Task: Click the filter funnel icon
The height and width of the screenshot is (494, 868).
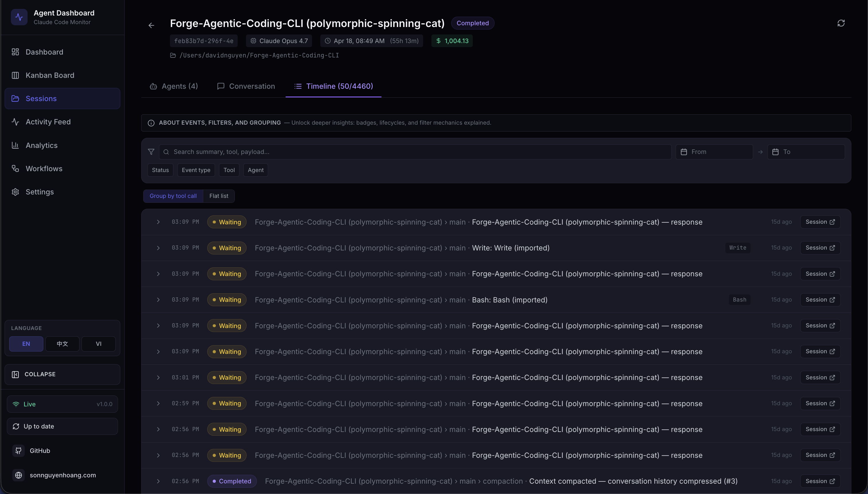Action: click(151, 152)
